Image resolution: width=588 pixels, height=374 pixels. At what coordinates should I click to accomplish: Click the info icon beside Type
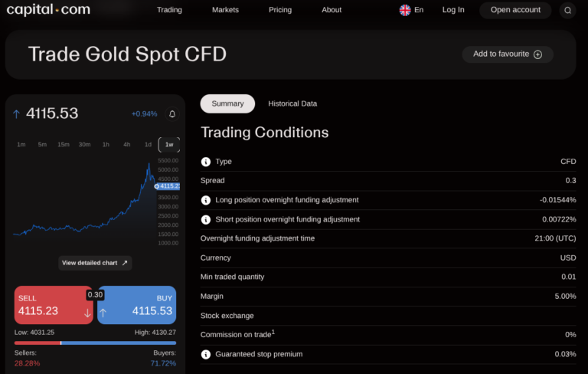205,162
